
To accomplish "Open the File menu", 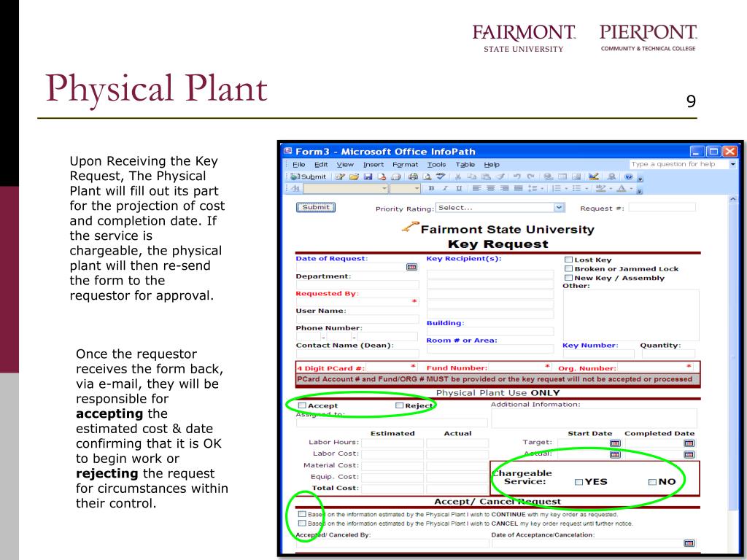I will click(x=298, y=164).
